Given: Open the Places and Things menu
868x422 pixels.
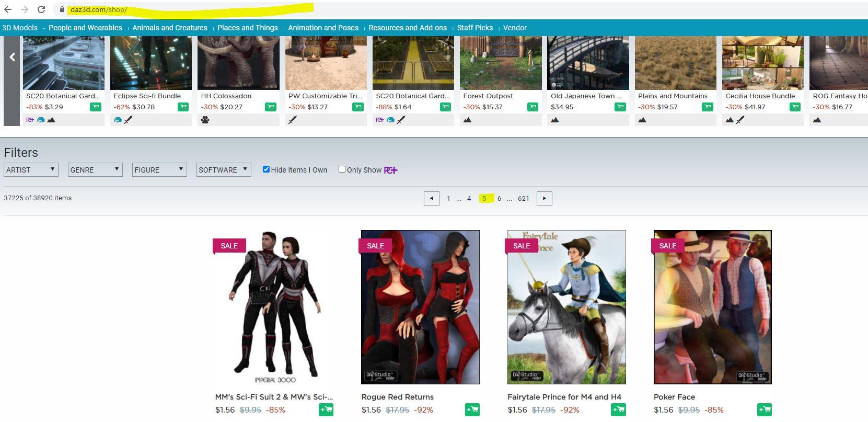Looking at the screenshot, I should 248,28.
